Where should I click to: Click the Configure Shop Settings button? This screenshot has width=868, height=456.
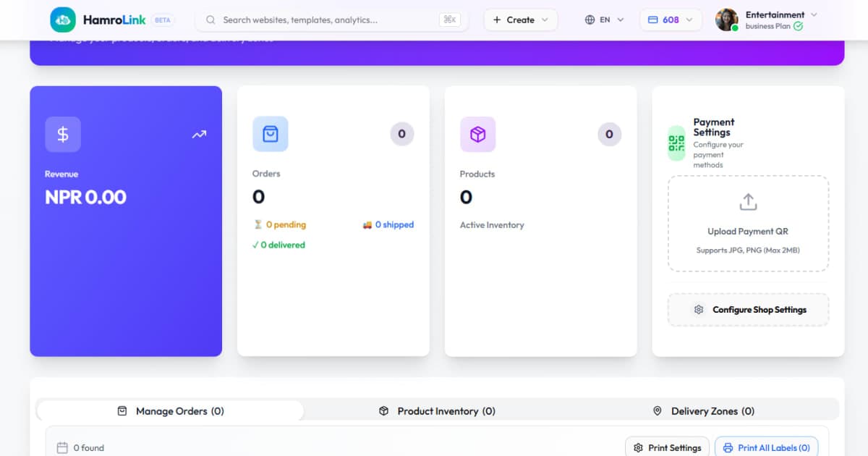pyautogui.click(x=748, y=310)
